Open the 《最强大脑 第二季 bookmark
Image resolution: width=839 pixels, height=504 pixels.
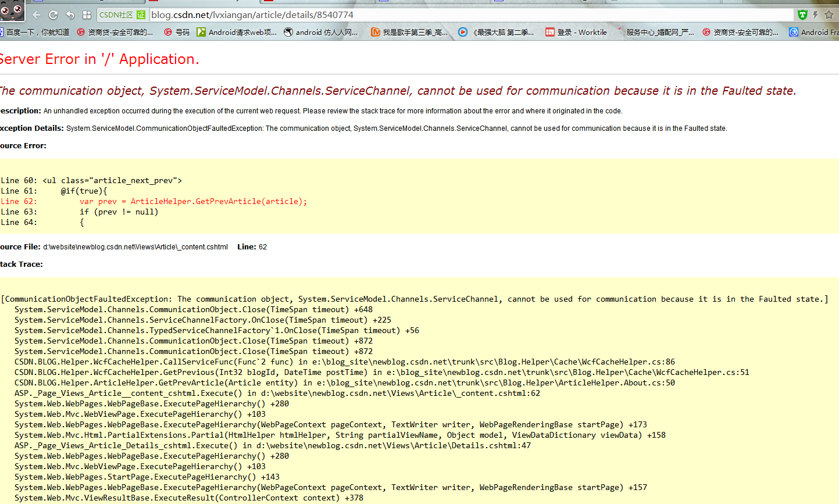(496, 32)
